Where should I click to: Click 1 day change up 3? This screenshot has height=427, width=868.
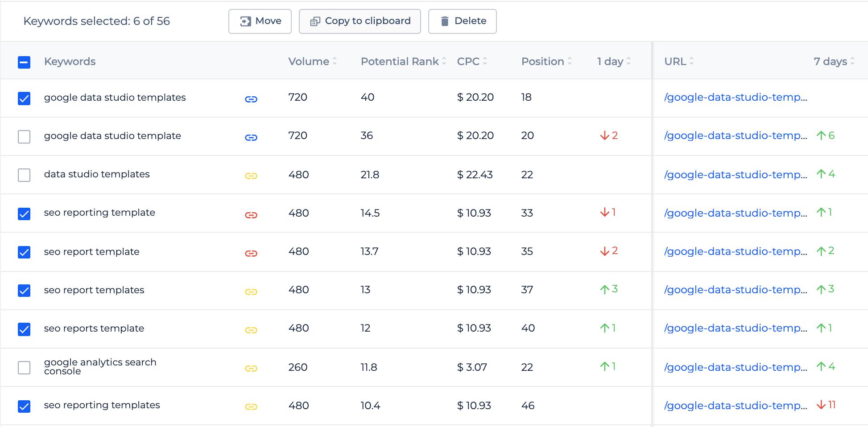pos(609,289)
